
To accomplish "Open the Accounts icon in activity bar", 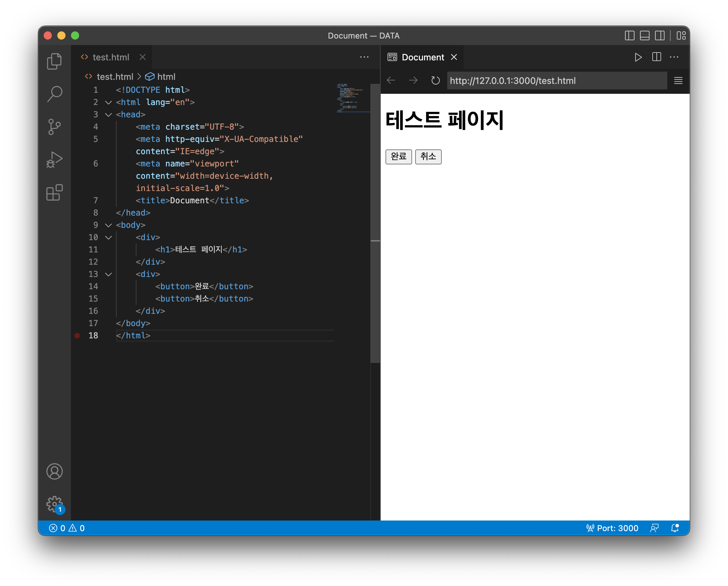I will click(x=54, y=472).
